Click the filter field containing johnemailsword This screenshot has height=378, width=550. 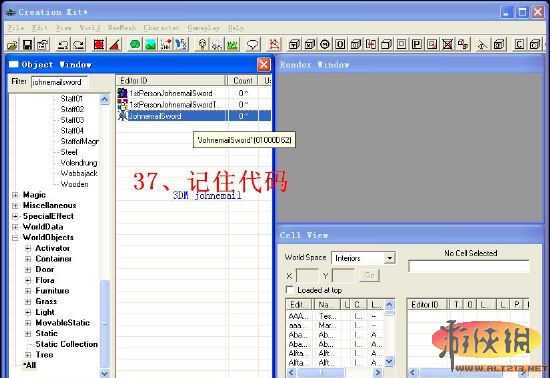point(59,82)
